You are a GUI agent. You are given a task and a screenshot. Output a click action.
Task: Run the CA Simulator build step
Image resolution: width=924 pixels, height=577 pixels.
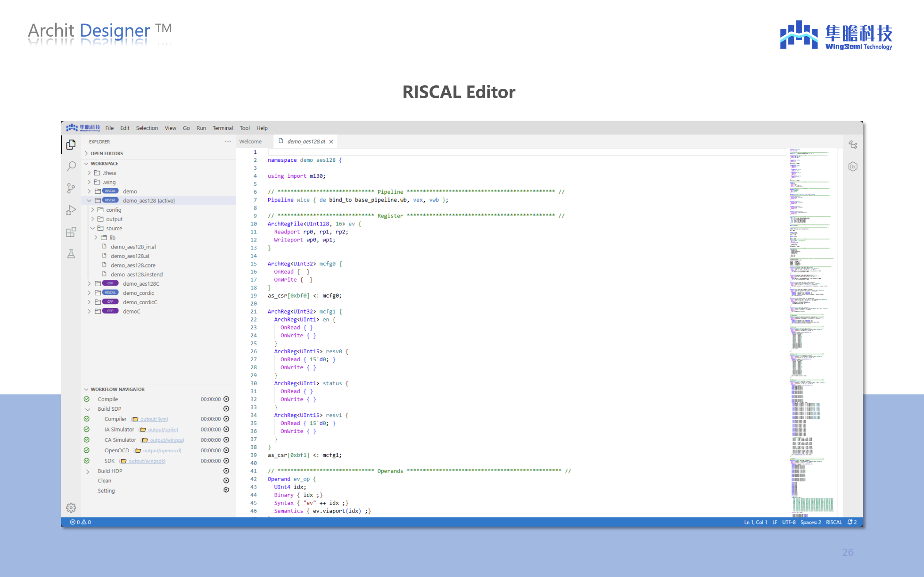pos(226,440)
